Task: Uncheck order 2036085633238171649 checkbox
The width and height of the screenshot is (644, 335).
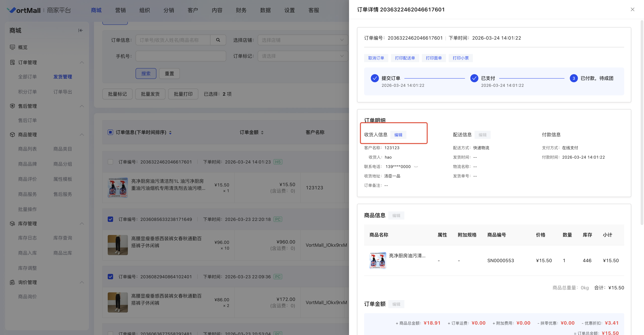Action: click(110, 219)
